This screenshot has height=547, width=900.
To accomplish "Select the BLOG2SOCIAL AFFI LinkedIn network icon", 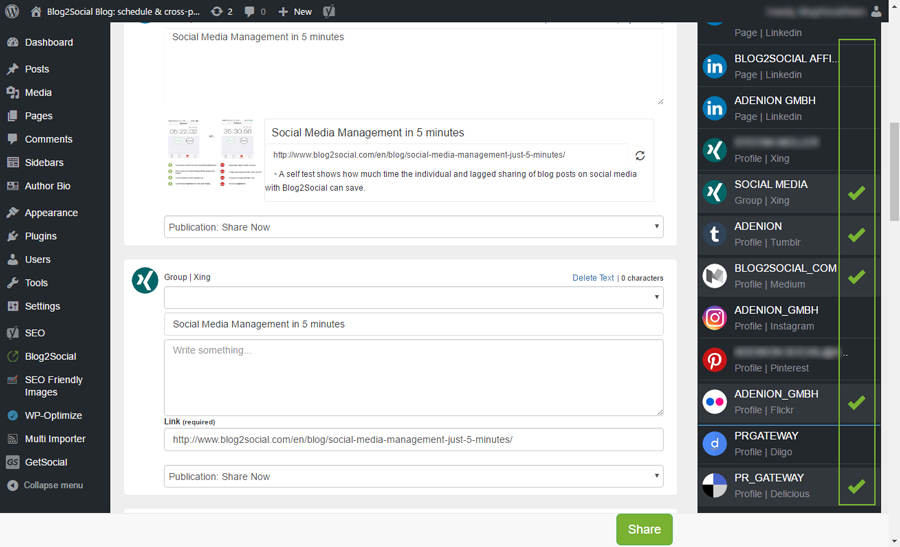I will 715,67.
